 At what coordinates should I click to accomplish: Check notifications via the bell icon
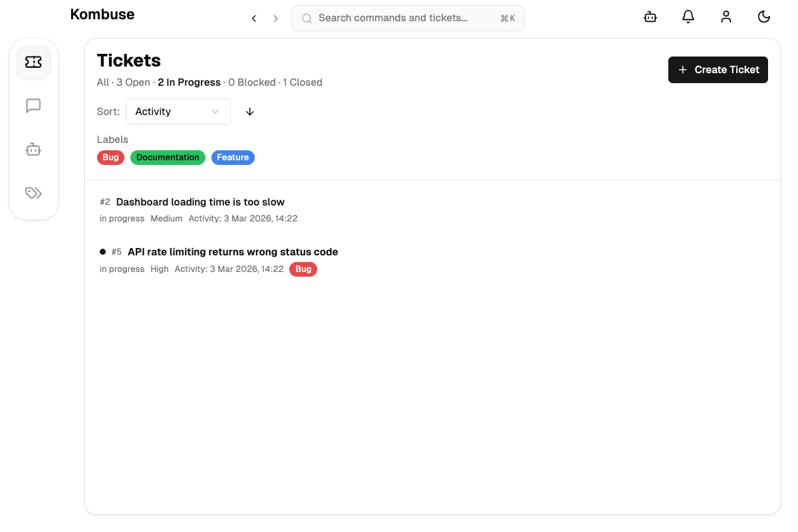click(x=688, y=17)
